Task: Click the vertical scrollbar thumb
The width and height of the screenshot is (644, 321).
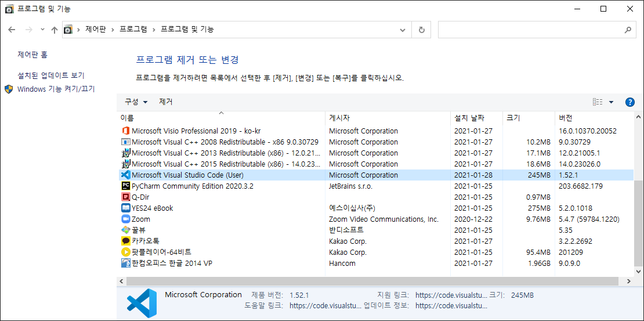Action: 639,223
